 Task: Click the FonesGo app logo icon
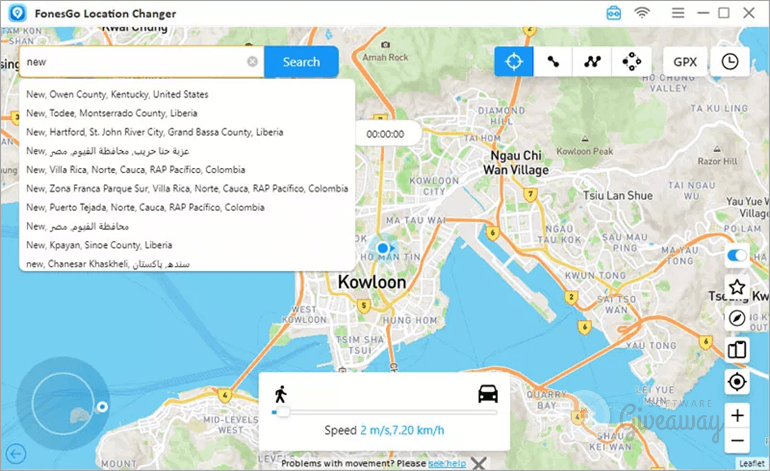[x=17, y=13]
